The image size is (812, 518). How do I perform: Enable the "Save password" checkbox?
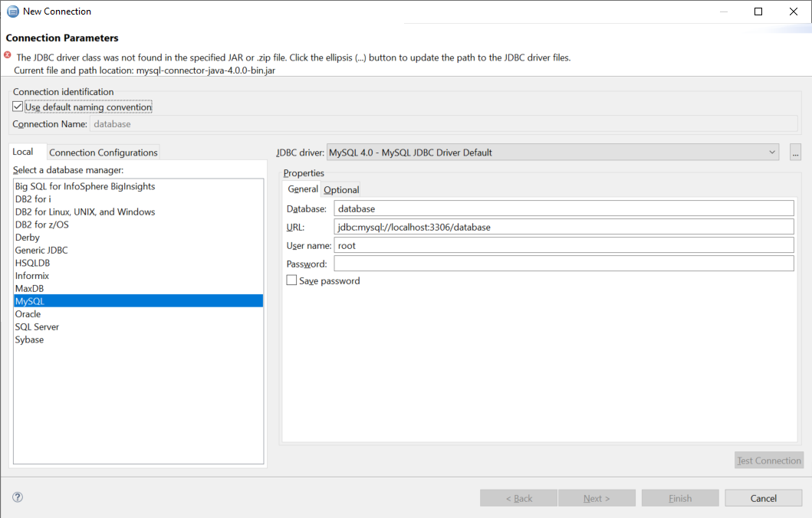point(291,280)
